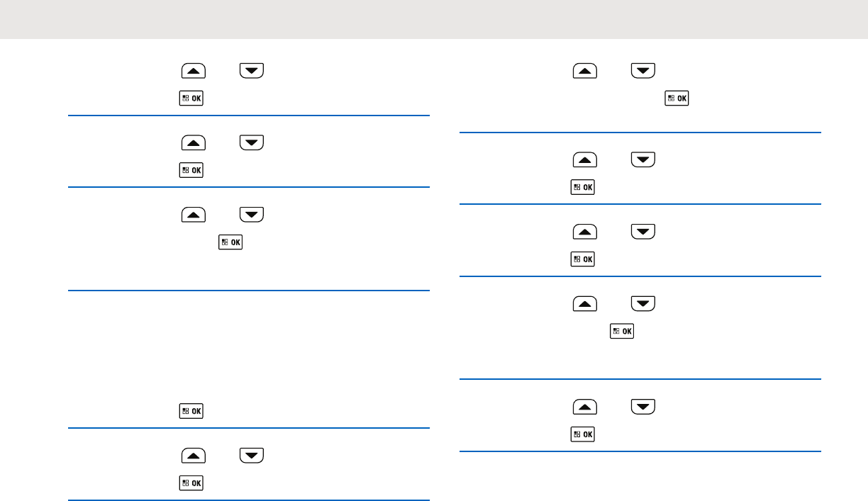Click OK button in left column's bottom step
The width and height of the screenshot is (868, 501).
point(191,483)
